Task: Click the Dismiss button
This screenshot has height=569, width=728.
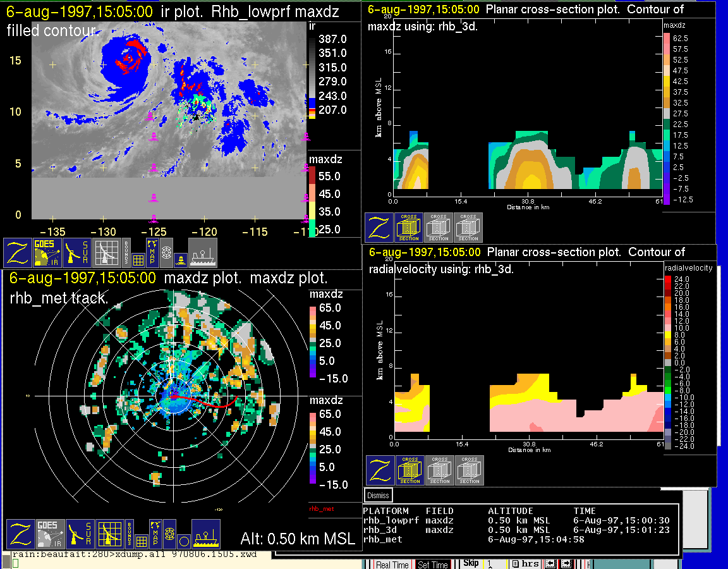Action: pyautogui.click(x=378, y=496)
